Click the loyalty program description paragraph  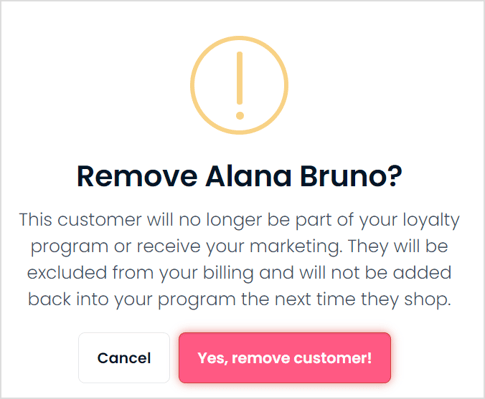239,260
